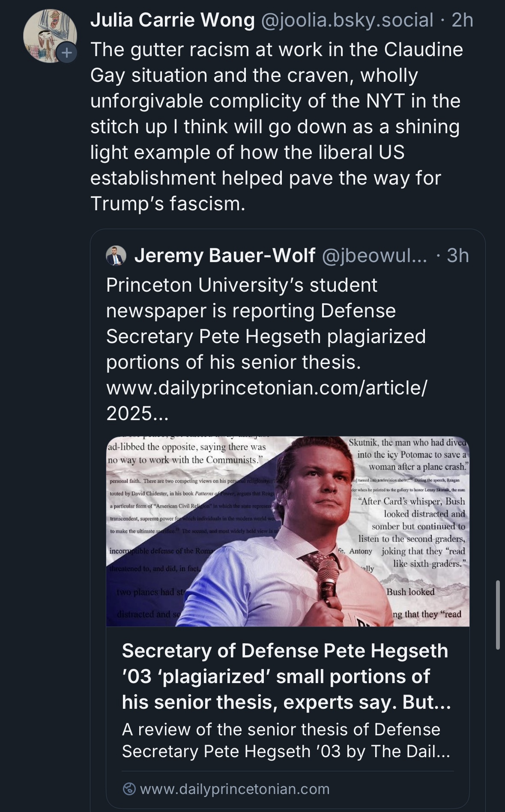Click the 3h quoted post timestamp
505x812 pixels.
coord(457,256)
